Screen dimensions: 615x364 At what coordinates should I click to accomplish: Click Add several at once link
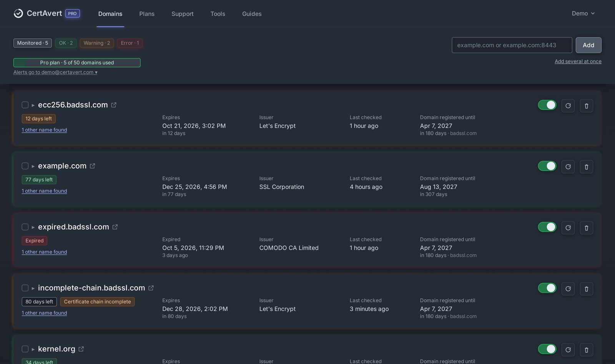[578, 61]
